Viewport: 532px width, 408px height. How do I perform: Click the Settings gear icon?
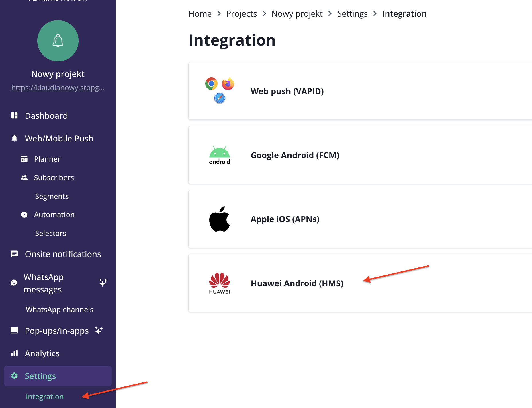tap(14, 376)
